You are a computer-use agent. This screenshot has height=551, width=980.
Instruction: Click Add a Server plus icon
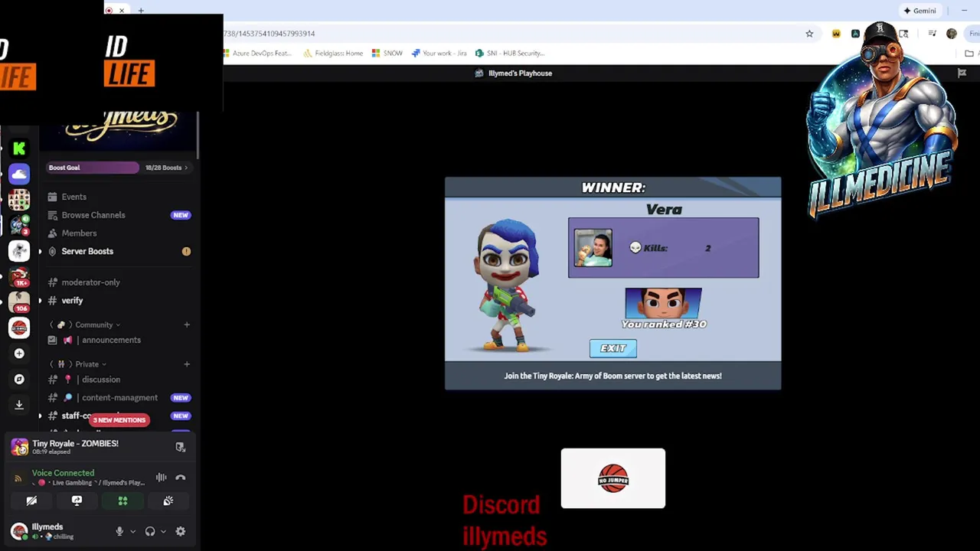click(x=19, y=354)
